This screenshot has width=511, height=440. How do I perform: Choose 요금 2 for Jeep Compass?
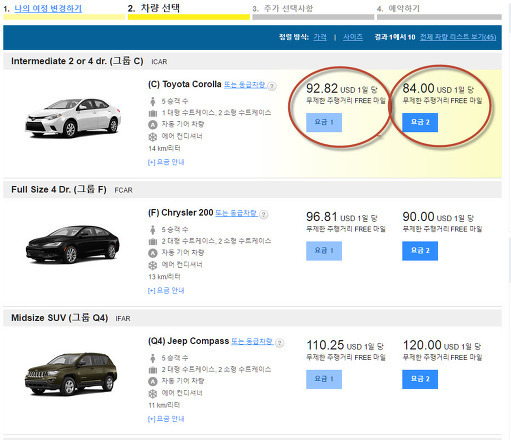point(420,379)
